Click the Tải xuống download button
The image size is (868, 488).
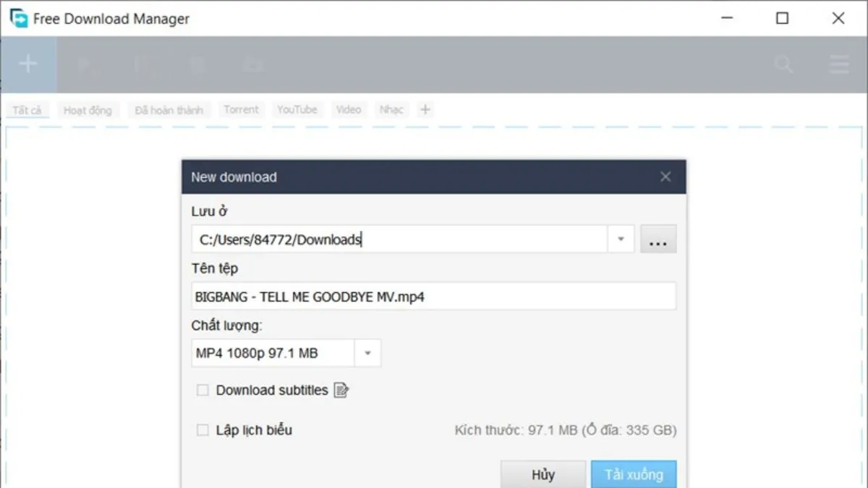point(633,474)
